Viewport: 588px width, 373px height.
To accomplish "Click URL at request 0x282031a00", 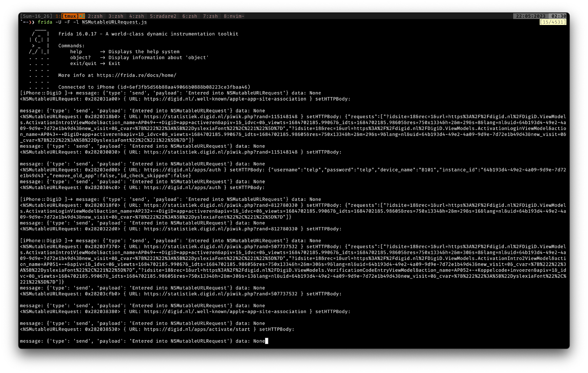I will [225, 99].
